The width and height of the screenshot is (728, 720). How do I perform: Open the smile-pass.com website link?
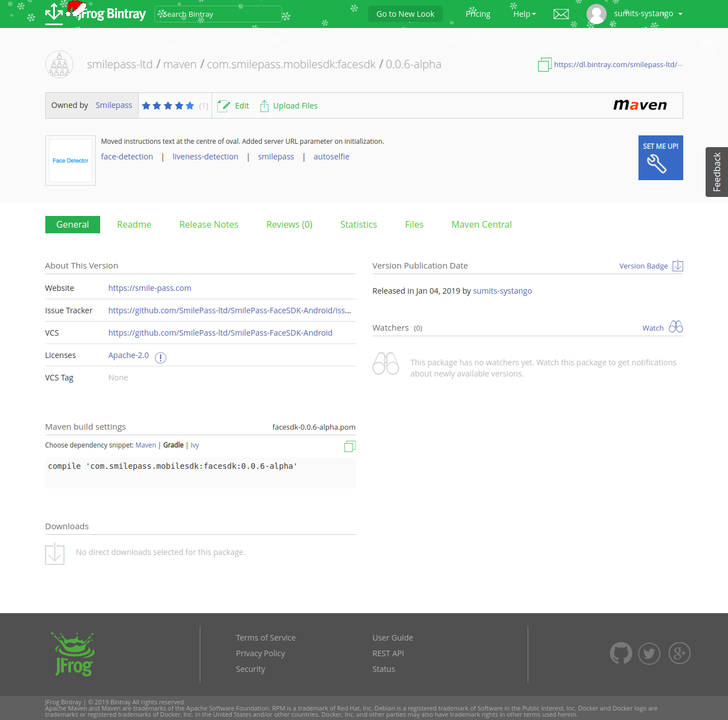pyautogui.click(x=150, y=288)
